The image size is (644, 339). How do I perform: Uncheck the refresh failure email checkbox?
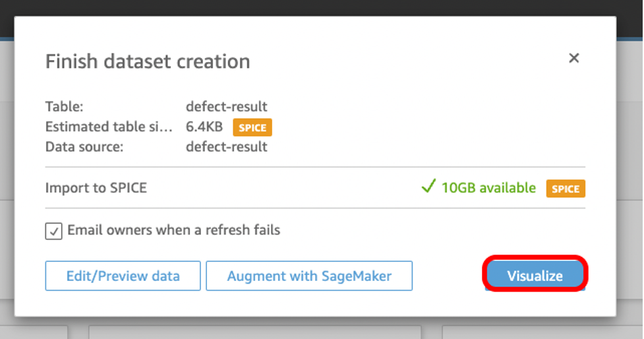click(x=54, y=231)
